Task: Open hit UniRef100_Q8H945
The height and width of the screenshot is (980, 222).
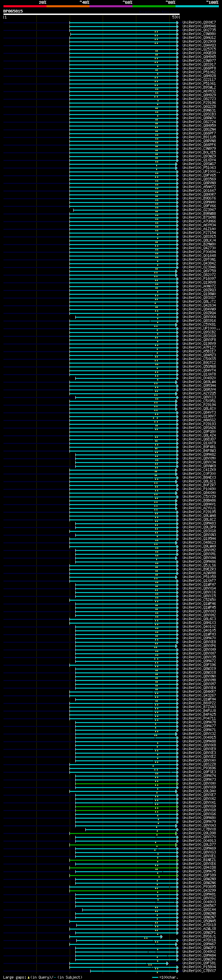Action: click(x=199, y=57)
